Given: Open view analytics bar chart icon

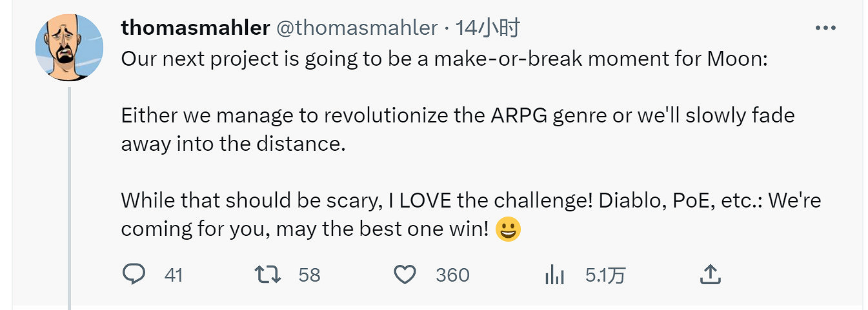Looking at the screenshot, I should [554, 275].
